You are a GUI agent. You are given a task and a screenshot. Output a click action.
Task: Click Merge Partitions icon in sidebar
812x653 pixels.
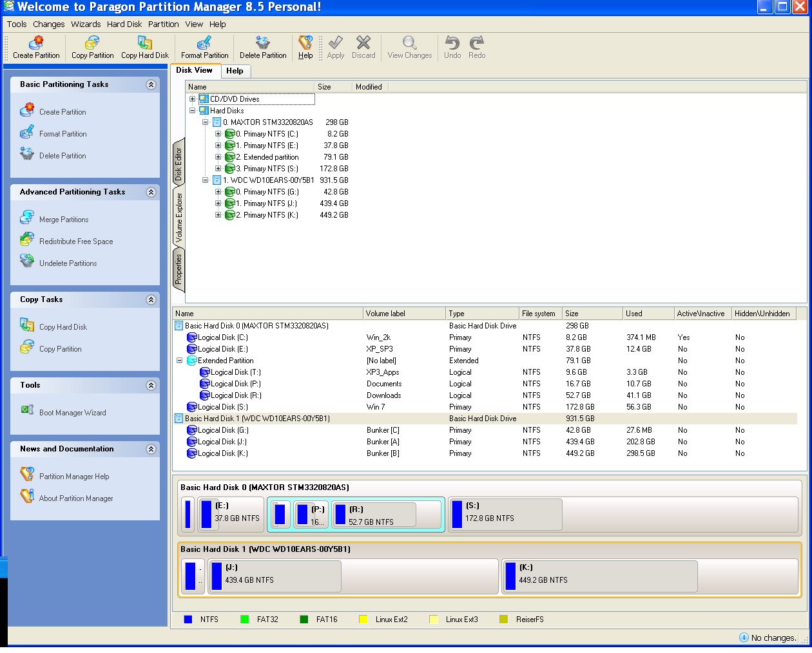coord(27,218)
